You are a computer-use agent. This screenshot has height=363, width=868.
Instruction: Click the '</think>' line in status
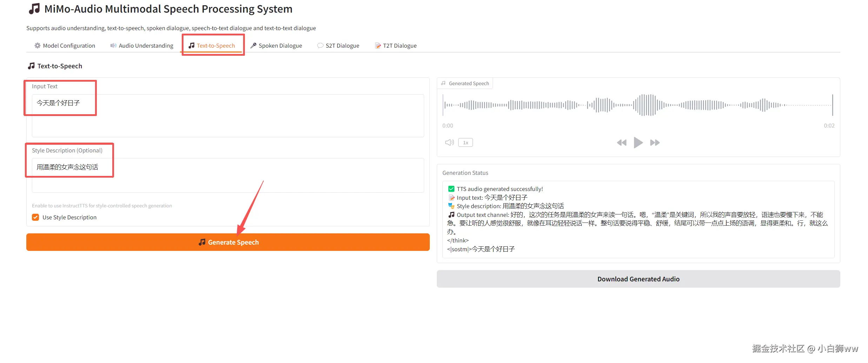pos(458,240)
